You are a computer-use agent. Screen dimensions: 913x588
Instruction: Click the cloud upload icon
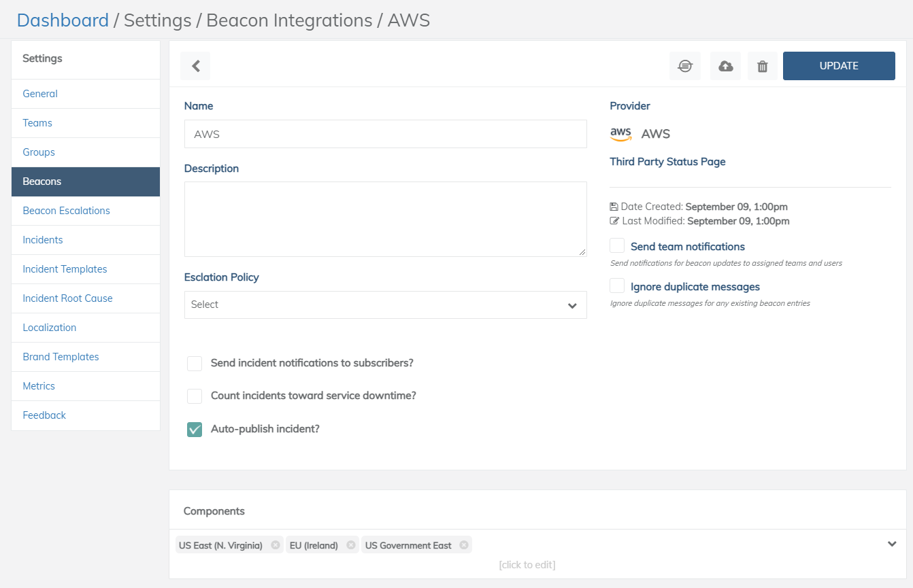tap(726, 66)
